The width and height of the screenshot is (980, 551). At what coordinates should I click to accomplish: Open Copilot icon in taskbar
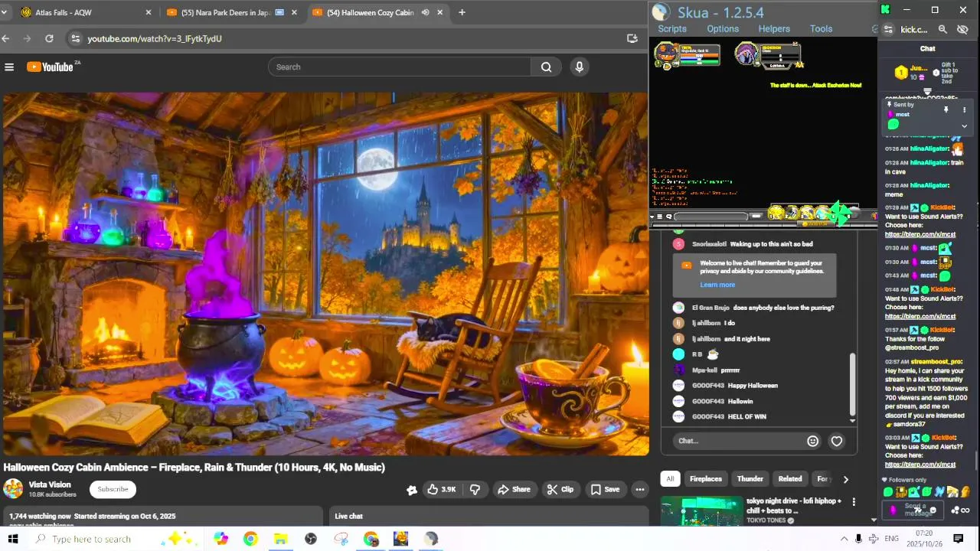click(x=220, y=539)
